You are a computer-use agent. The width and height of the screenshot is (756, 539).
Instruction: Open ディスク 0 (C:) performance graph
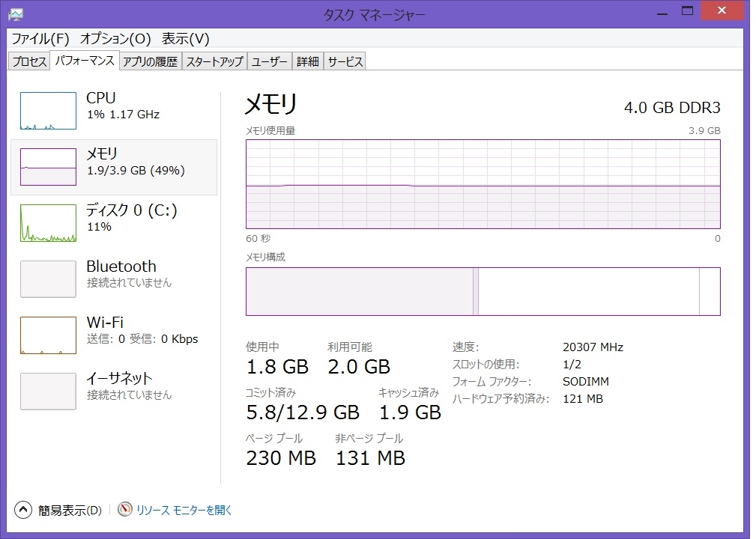(48, 223)
